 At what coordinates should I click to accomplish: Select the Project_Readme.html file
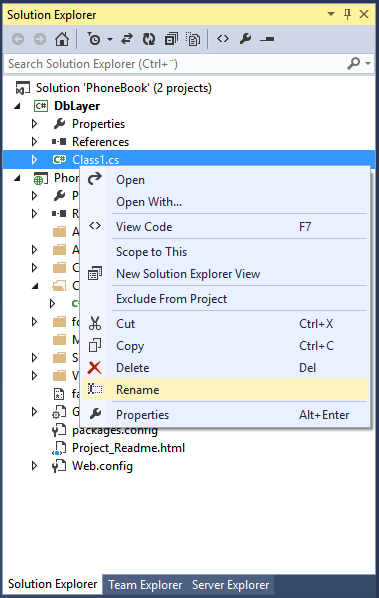128,448
